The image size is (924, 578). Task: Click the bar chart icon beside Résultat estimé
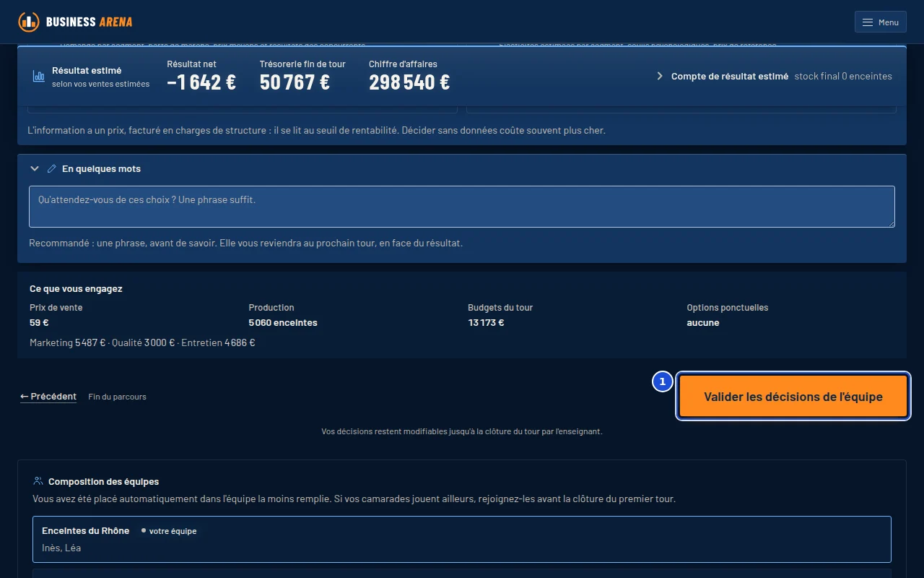coord(39,76)
